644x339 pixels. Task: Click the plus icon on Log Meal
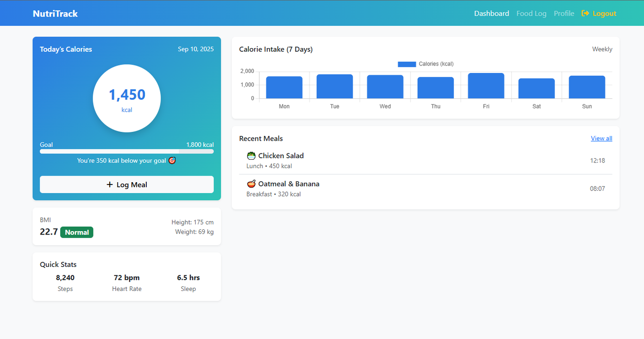click(x=110, y=185)
